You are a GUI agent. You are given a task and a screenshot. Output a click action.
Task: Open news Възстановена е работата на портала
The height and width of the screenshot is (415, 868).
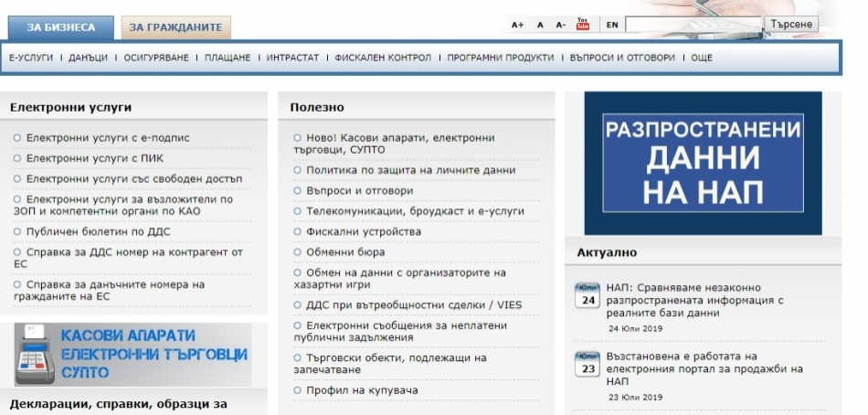click(x=704, y=368)
